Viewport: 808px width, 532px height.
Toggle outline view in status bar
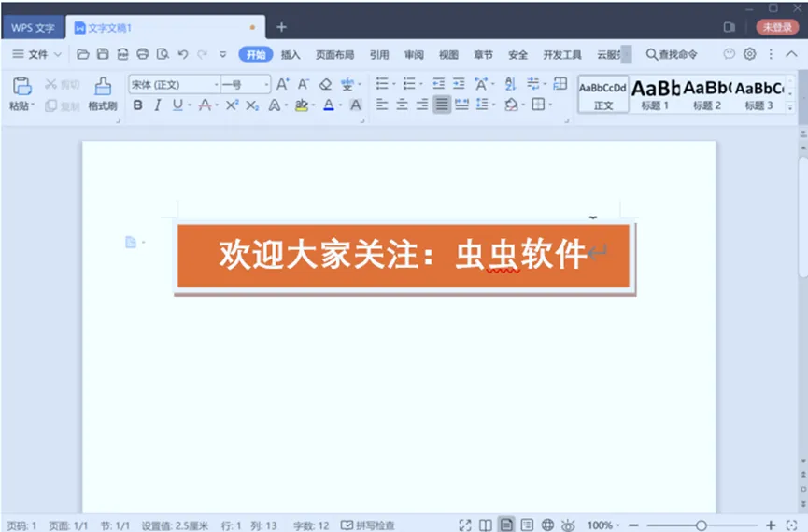[527, 525]
